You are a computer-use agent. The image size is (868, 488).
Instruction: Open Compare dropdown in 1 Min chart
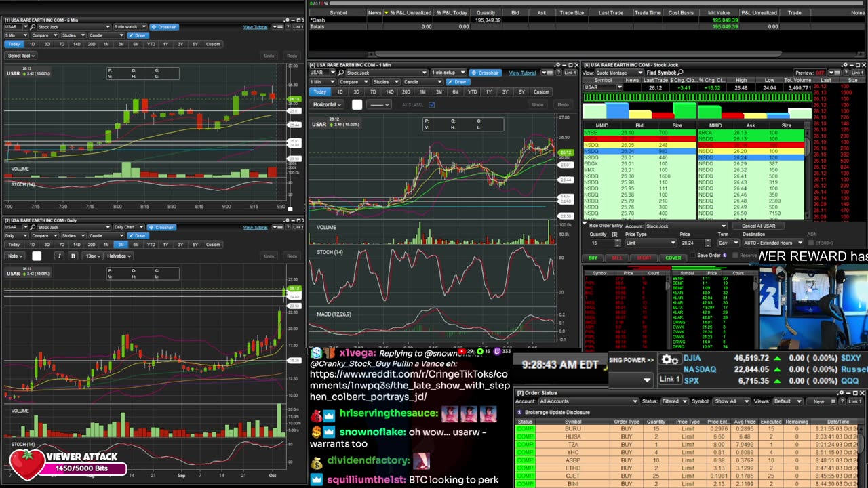[354, 82]
